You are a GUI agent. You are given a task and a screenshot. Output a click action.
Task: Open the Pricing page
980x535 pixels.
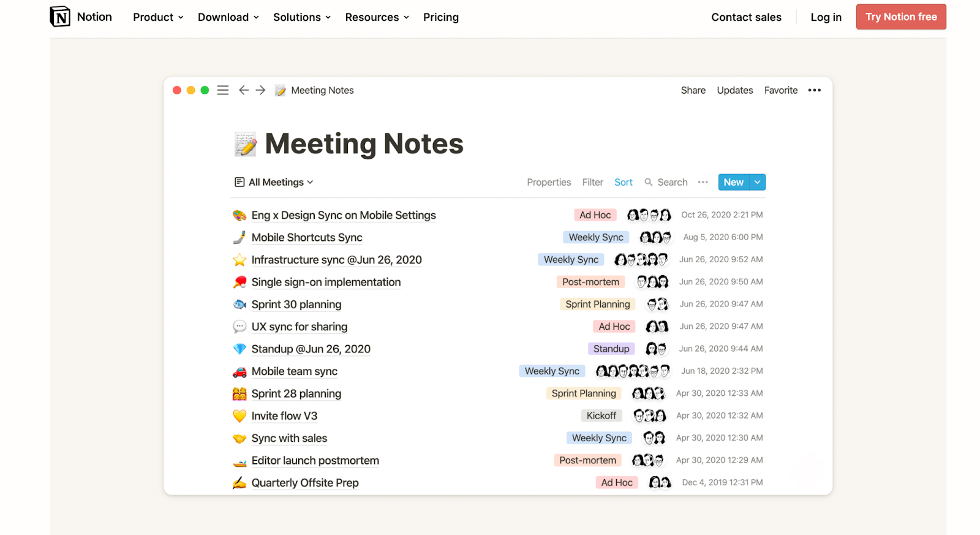[441, 17]
